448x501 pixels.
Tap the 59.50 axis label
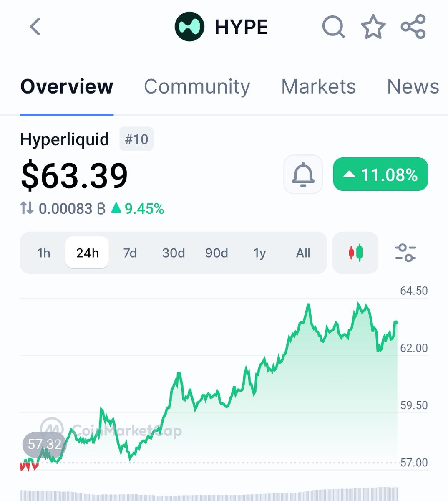(414, 405)
